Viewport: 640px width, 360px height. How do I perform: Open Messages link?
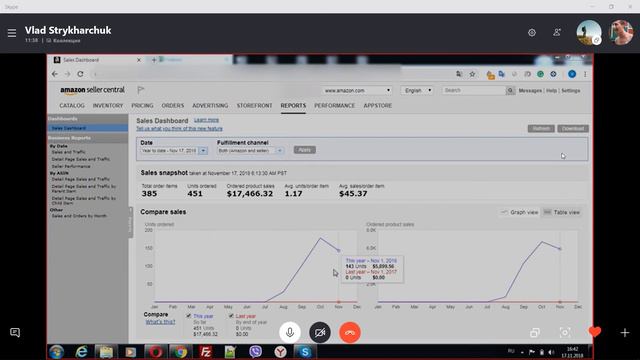[530, 91]
